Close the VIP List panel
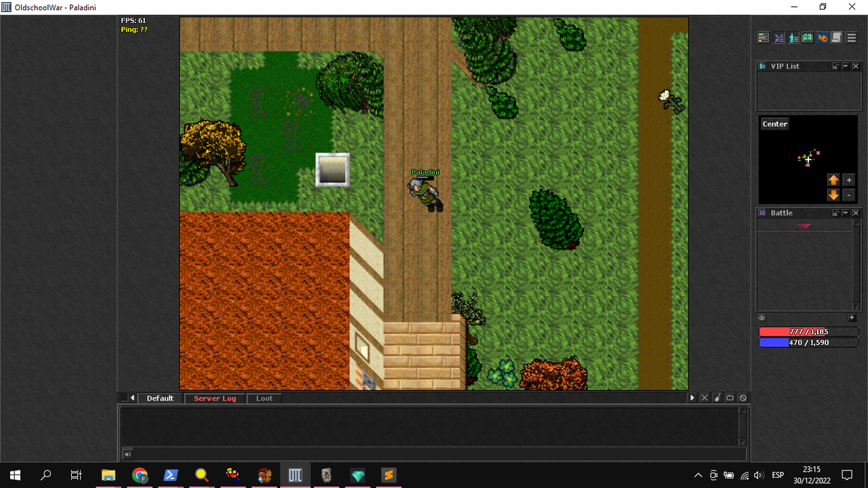The height and width of the screenshot is (488, 868). coord(856,66)
